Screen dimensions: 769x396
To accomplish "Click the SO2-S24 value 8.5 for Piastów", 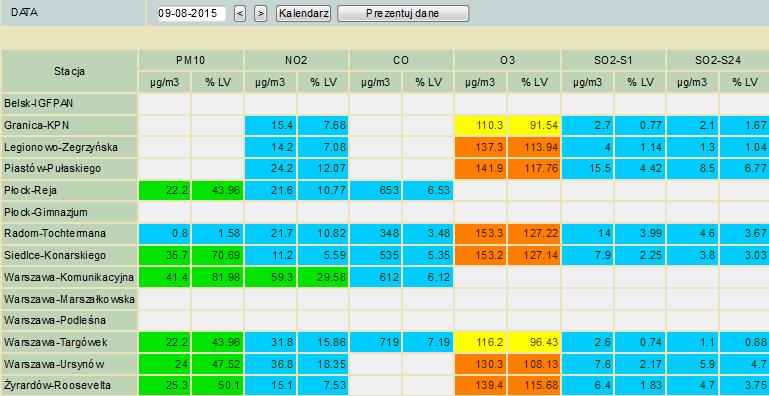I will pyautogui.click(x=692, y=169).
